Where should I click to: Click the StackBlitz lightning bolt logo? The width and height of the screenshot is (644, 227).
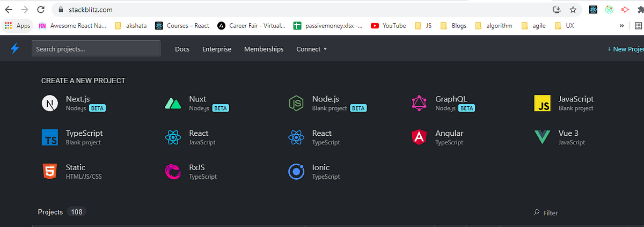(x=14, y=49)
